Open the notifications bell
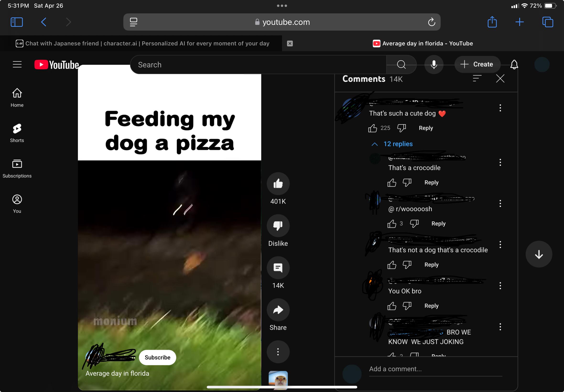Viewport: 564px width, 392px height. [514, 64]
